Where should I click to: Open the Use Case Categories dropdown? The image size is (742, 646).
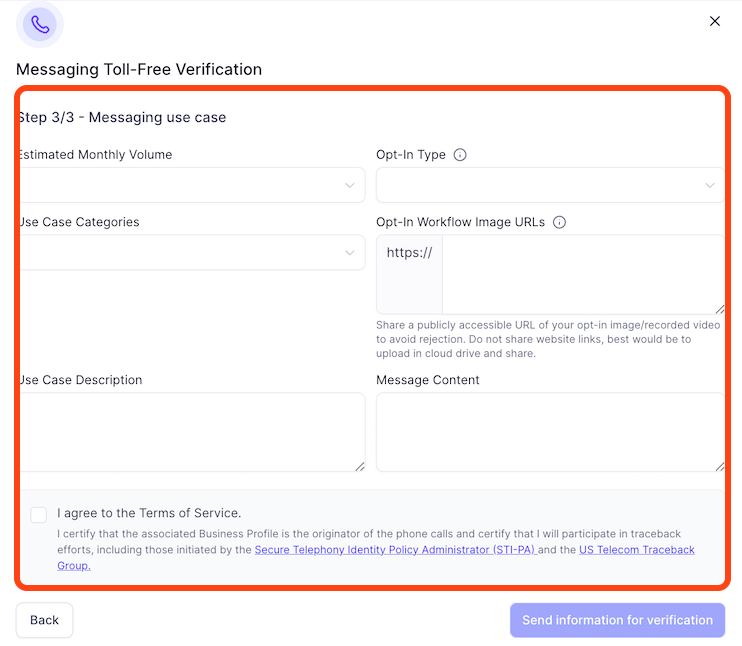190,253
